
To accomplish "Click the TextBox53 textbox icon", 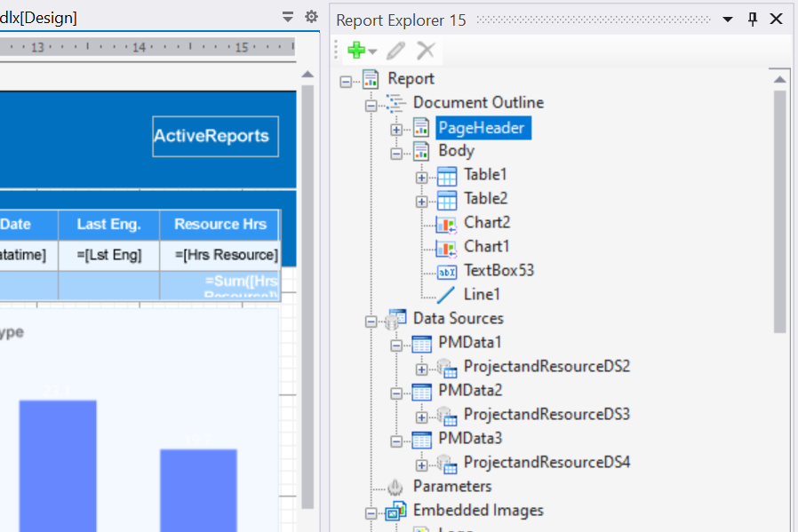I will [x=447, y=272].
